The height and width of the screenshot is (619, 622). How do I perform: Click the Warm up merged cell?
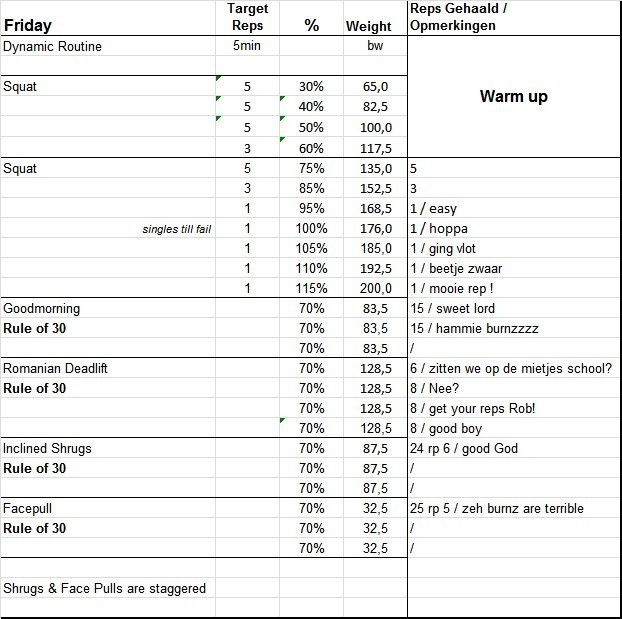point(514,97)
